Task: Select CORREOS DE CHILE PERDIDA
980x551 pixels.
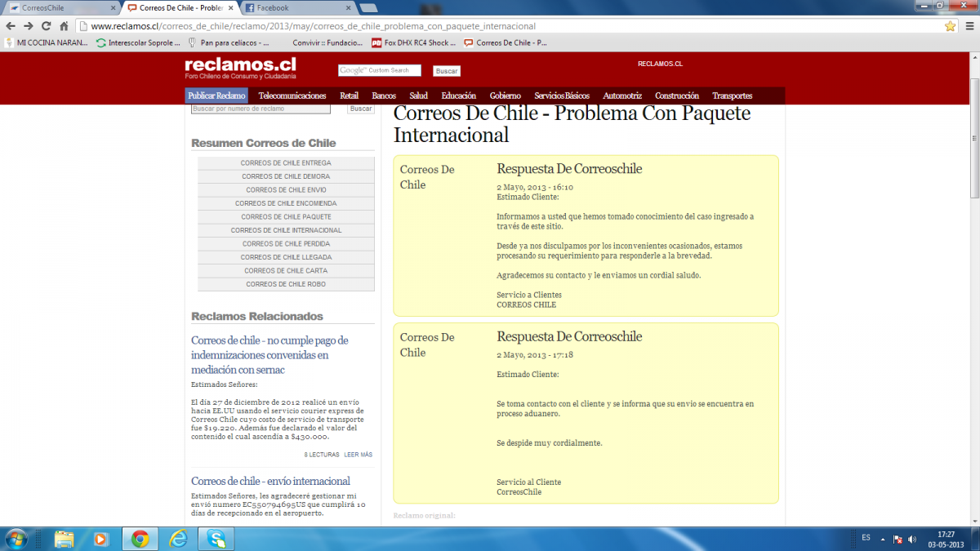Action: pos(286,244)
